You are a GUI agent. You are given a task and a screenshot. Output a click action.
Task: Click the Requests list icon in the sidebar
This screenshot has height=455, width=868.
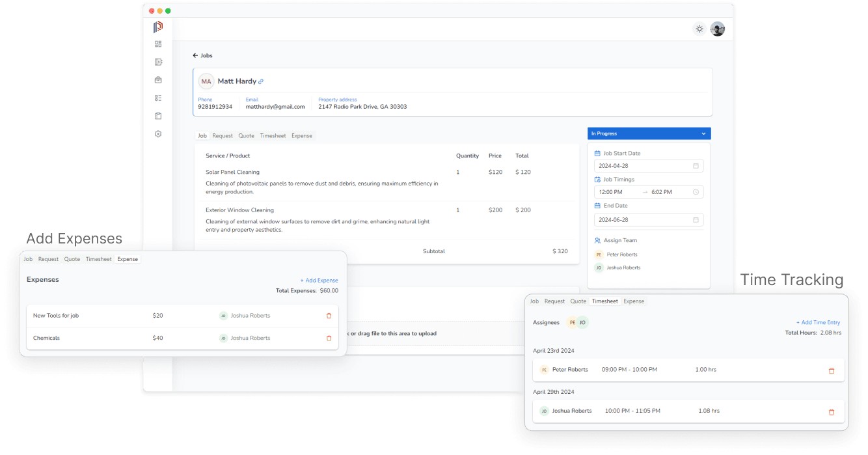click(158, 98)
